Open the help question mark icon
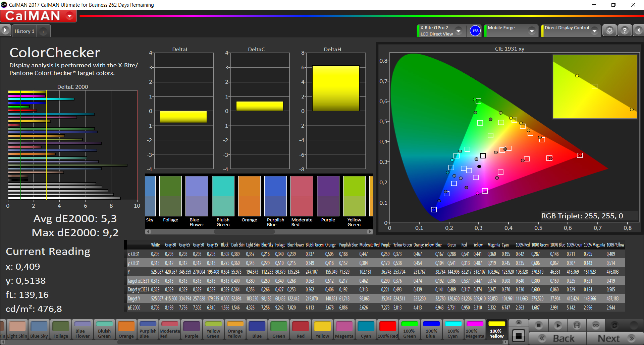Viewport: 644px width, 345px height. click(624, 31)
